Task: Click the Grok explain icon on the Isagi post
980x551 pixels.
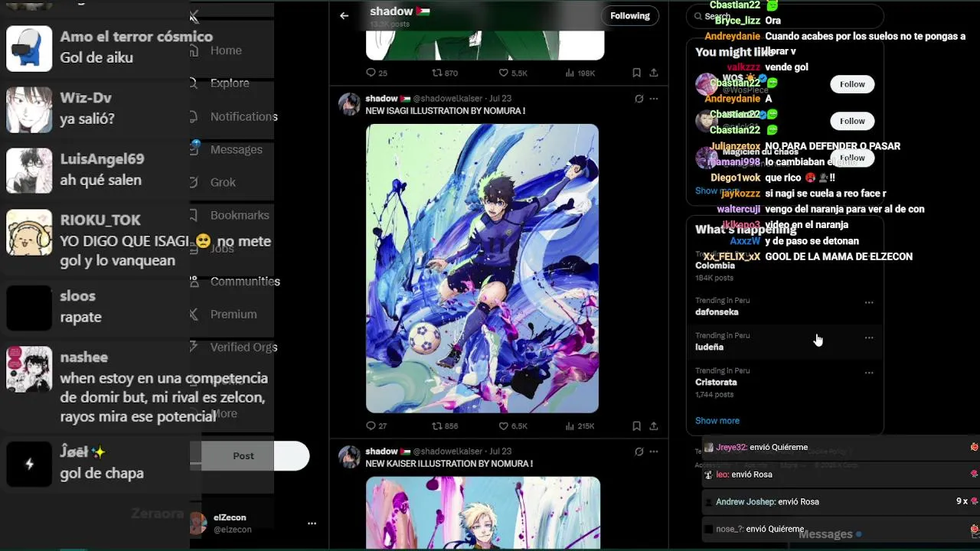Action: pyautogui.click(x=639, y=99)
